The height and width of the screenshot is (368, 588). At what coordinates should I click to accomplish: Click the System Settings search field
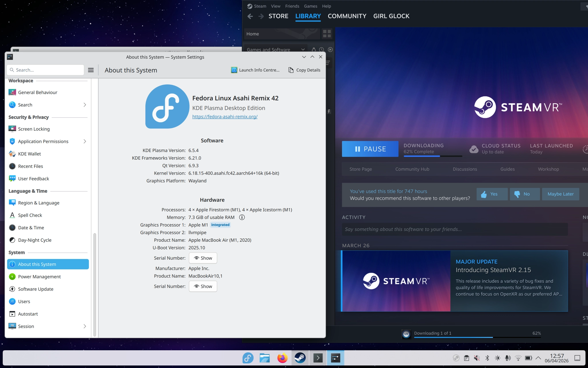[45, 70]
